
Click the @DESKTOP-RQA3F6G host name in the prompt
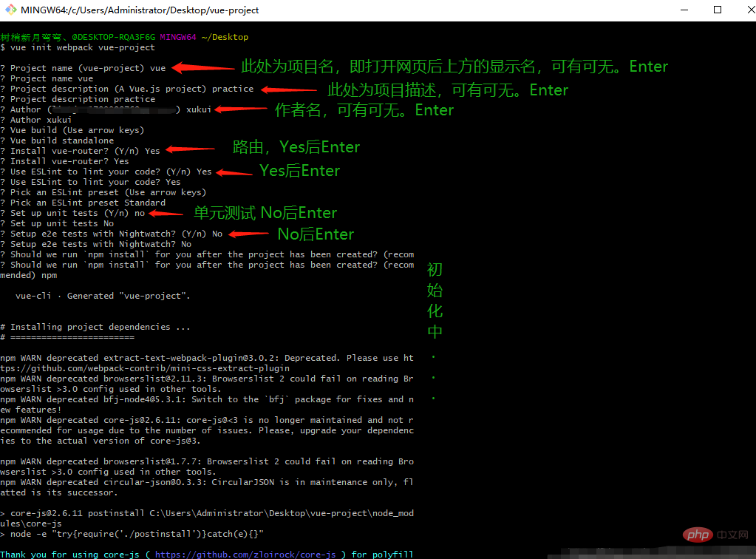pos(114,37)
